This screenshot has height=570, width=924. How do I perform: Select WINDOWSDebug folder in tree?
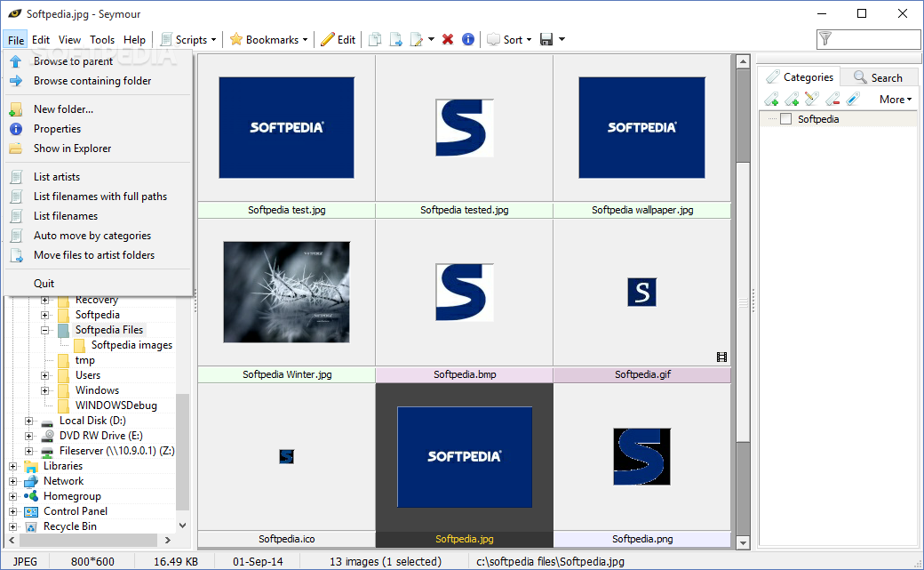point(116,406)
